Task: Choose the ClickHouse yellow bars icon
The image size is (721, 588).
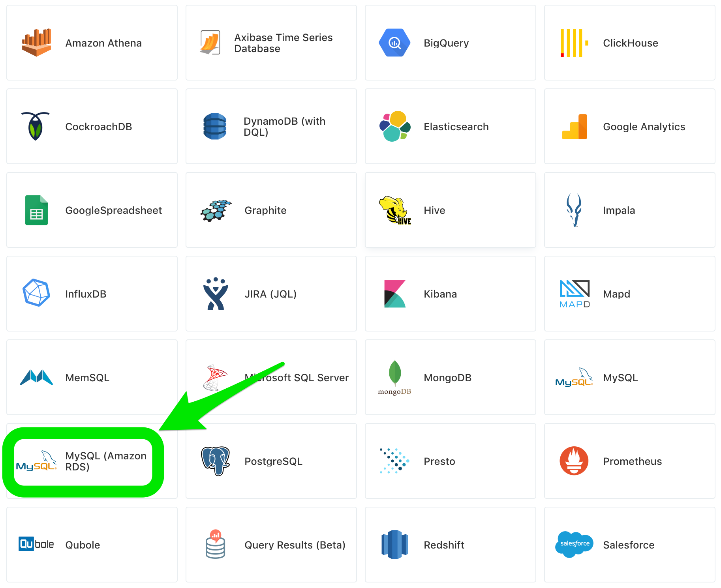Action: [x=575, y=43]
